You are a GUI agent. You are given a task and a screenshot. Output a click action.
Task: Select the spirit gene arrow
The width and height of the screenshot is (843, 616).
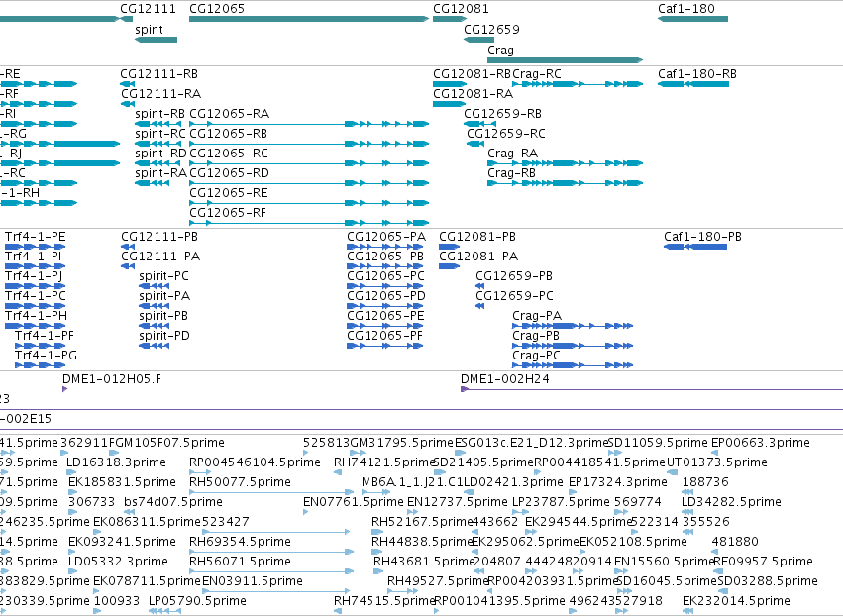(x=156, y=40)
